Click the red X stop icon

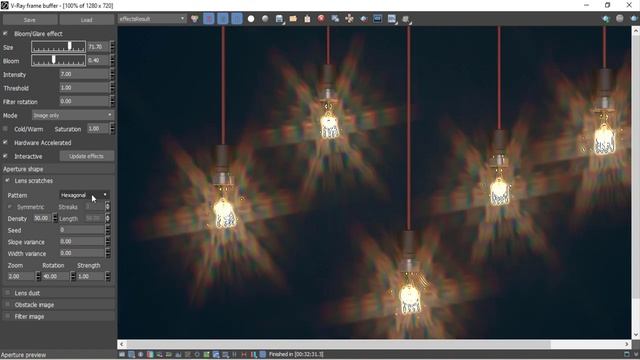click(321, 19)
